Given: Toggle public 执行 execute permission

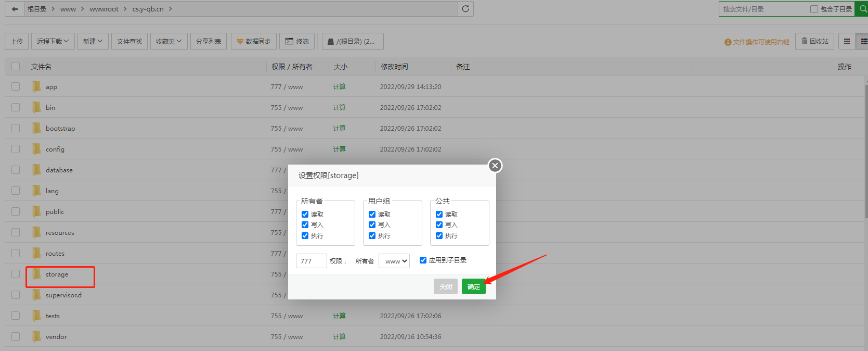Looking at the screenshot, I should [x=439, y=235].
